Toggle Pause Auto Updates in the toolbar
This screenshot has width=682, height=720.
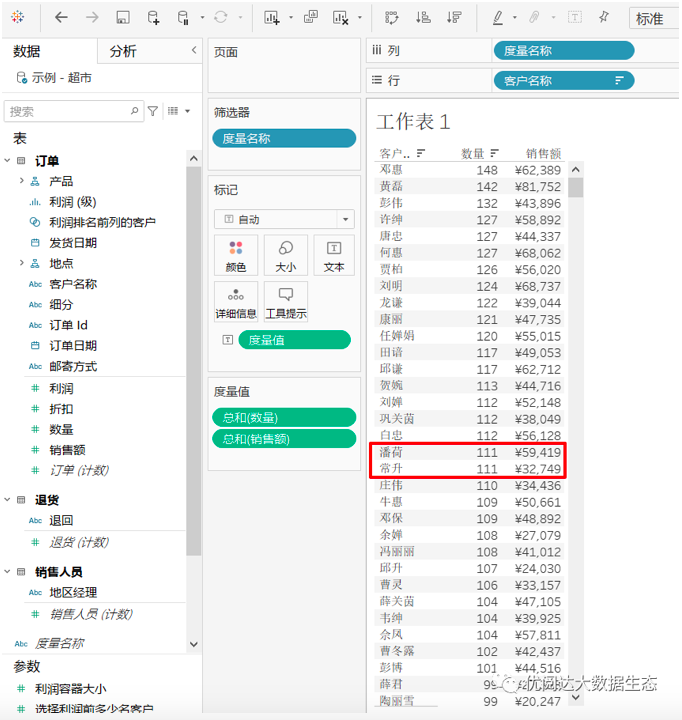coord(183,18)
